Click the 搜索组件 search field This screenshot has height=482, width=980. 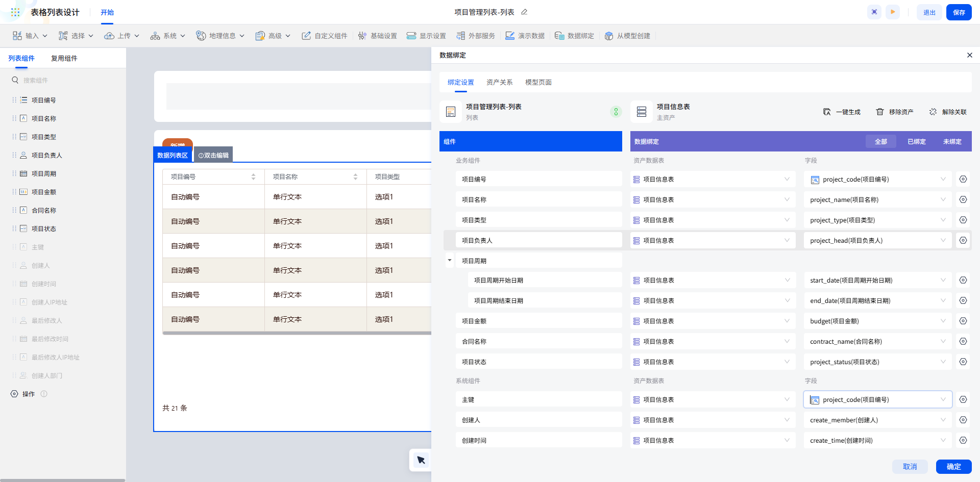66,80
